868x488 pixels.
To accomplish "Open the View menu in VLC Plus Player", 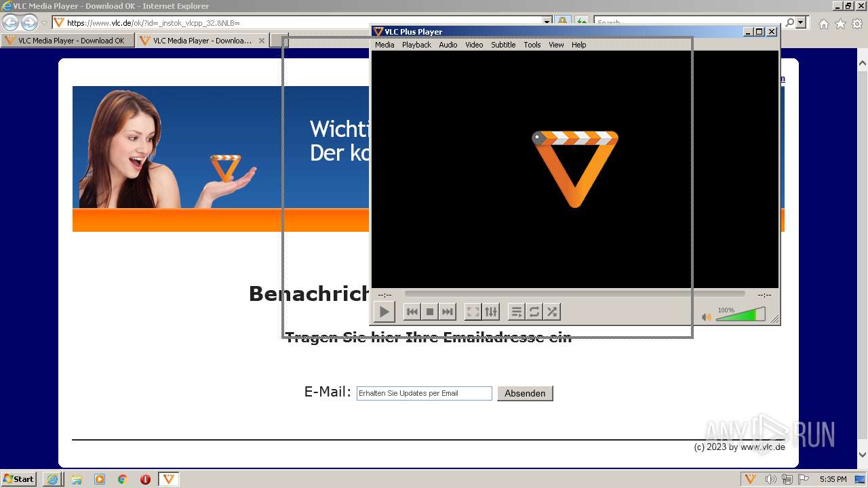I will click(556, 45).
